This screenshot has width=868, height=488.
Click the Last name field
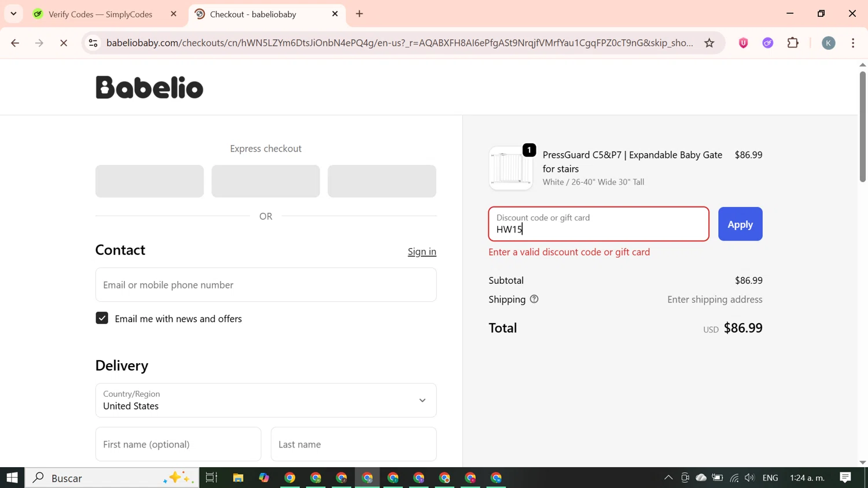click(354, 444)
